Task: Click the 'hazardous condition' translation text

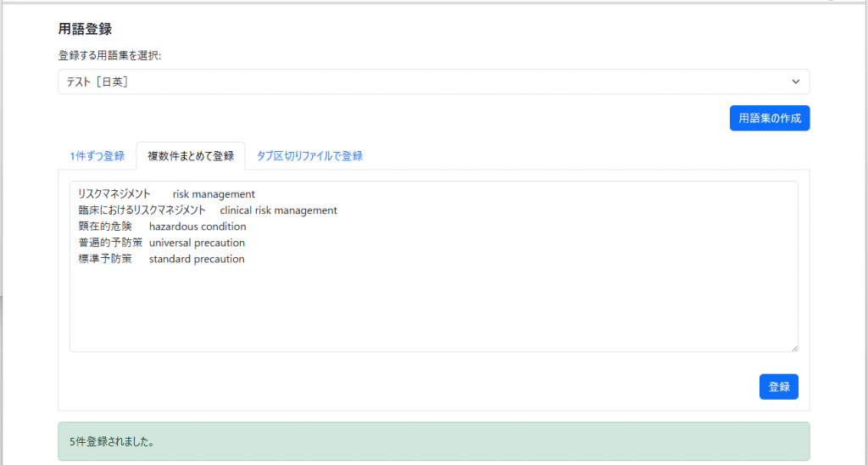Action: point(198,227)
